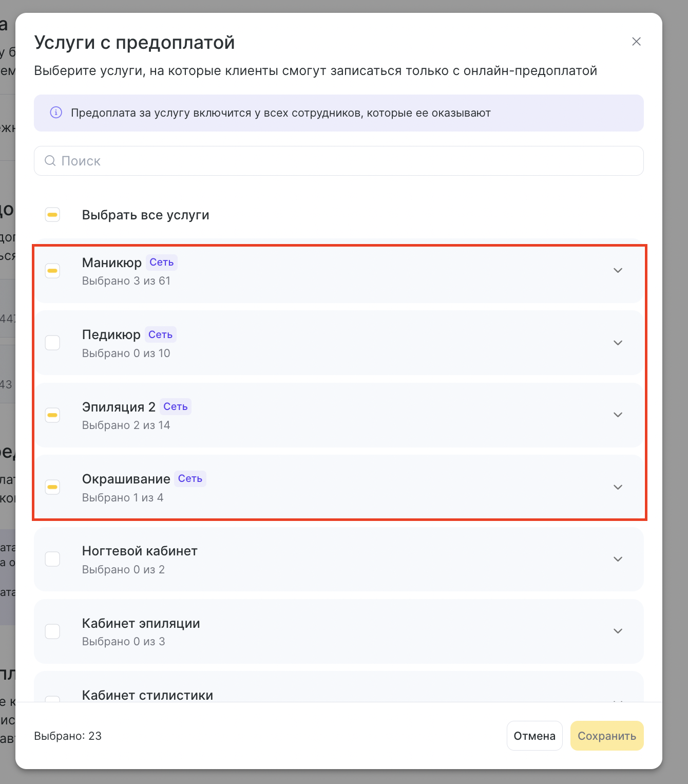Click the Сеть badge next to Маникюр
Viewport: 688px width, 784px height.
pyautogui.click(x=162, y=263)
